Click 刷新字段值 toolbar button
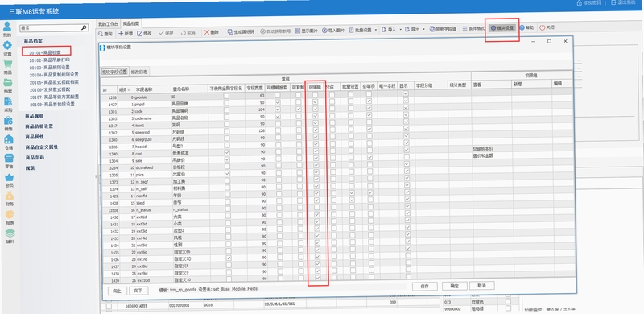The image size is (644, 314). [444, 29]
